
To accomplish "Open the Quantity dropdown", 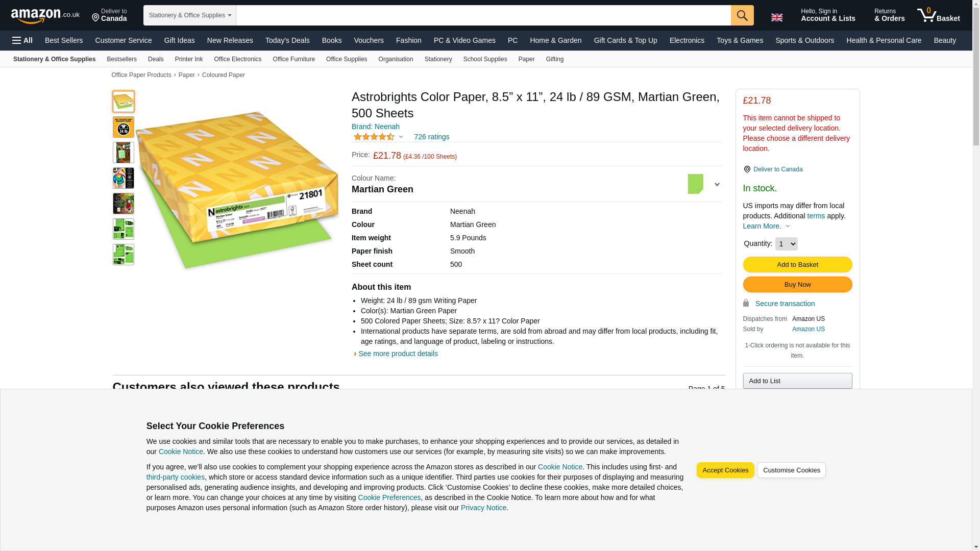I will 786,244.
